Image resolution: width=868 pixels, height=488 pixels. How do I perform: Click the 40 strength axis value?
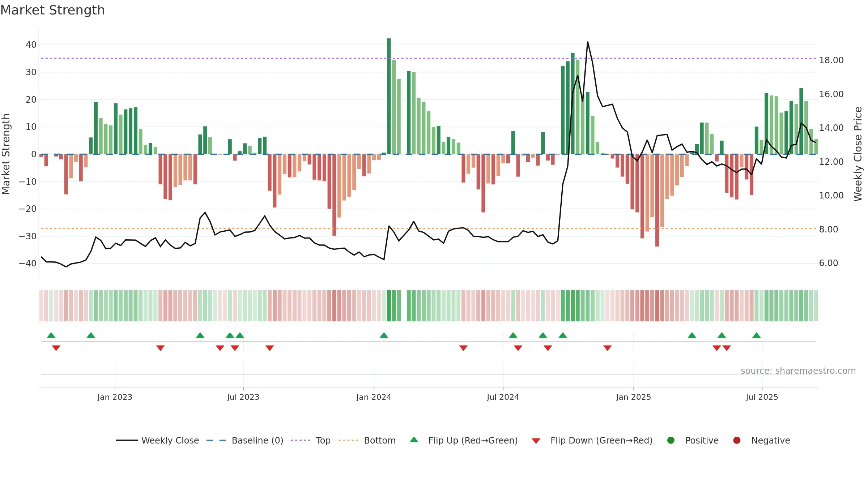coord(31,45)
